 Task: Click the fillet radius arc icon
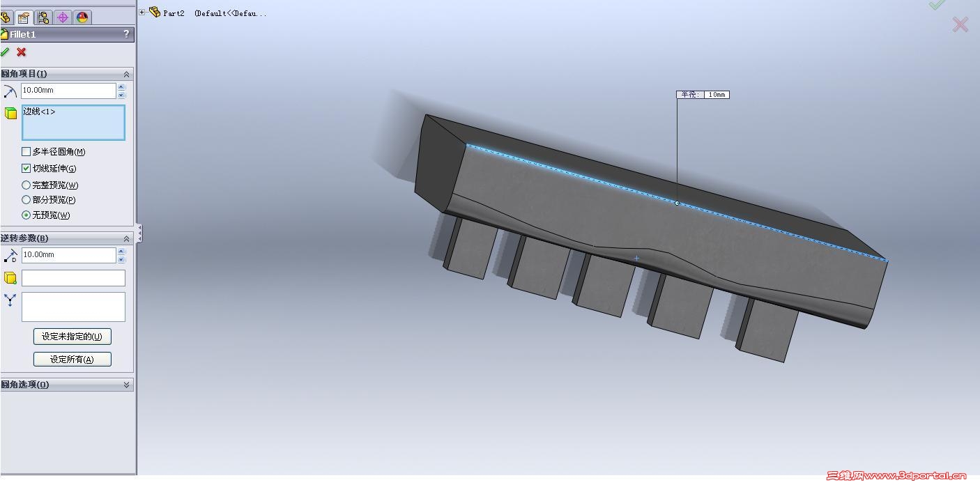(10, 91)
